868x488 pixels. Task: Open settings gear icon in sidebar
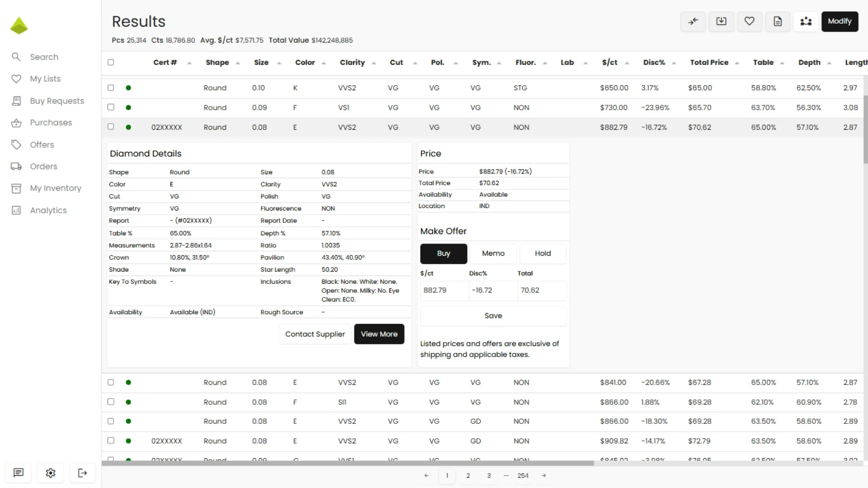(x=51, y=473)
